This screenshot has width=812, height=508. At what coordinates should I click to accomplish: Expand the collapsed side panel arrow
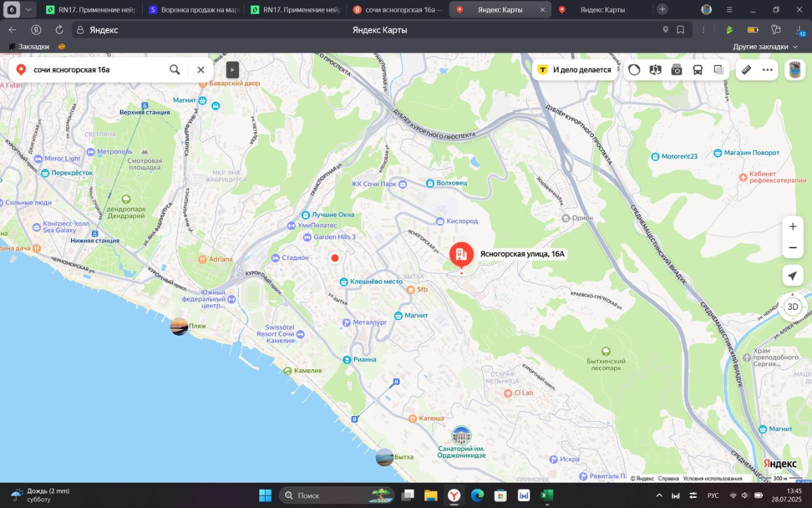coord(233,70)
